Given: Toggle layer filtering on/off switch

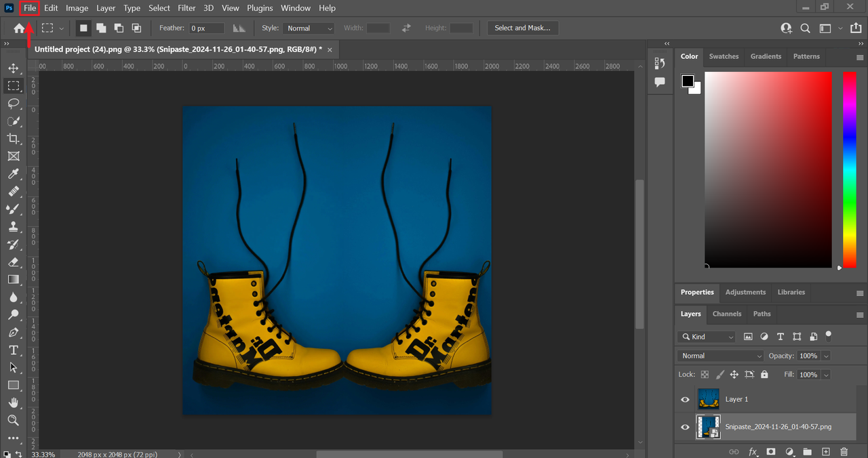Looking at the screenshot, I should coord(828,335).
